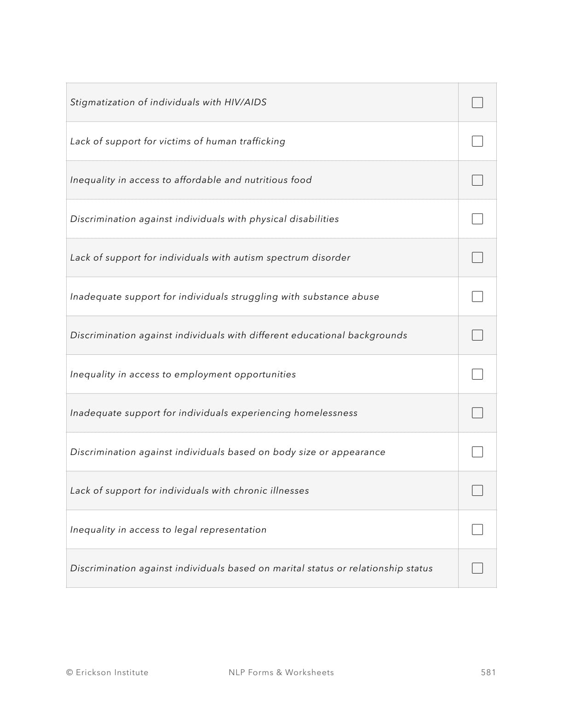Select the marital status discrimination checkbox
The width and height of the screenshot is (563, 728).
[477, 568]
